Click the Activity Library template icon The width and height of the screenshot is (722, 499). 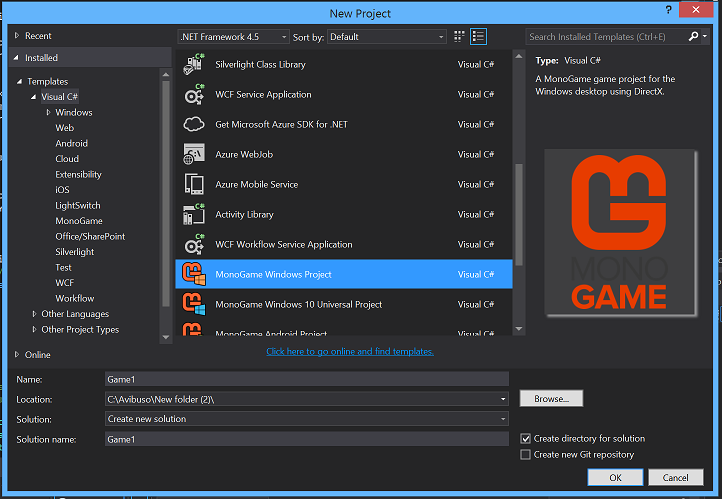point(194,215)
